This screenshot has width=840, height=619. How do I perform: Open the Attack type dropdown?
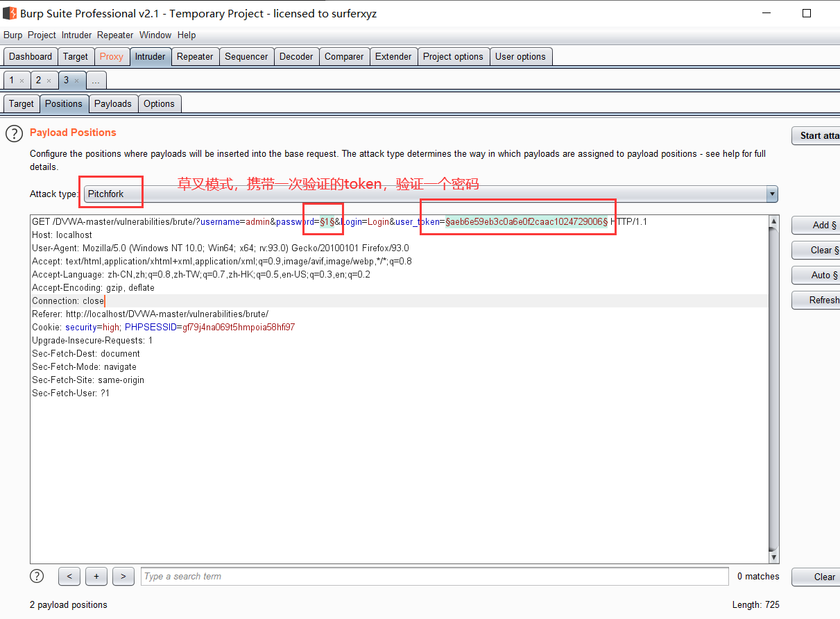point(772,194)
